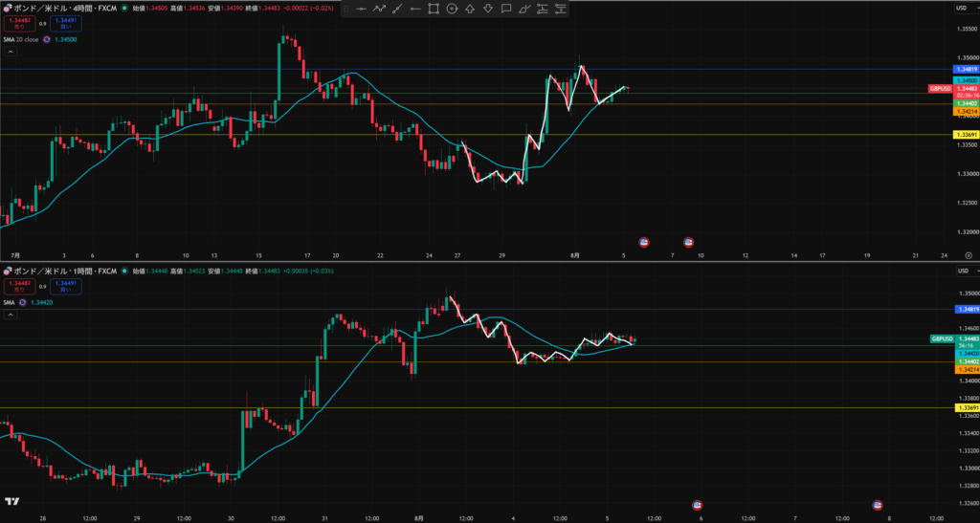
Task: Click 8月 label on the 1-hour time axis
Action: (419, 518)
